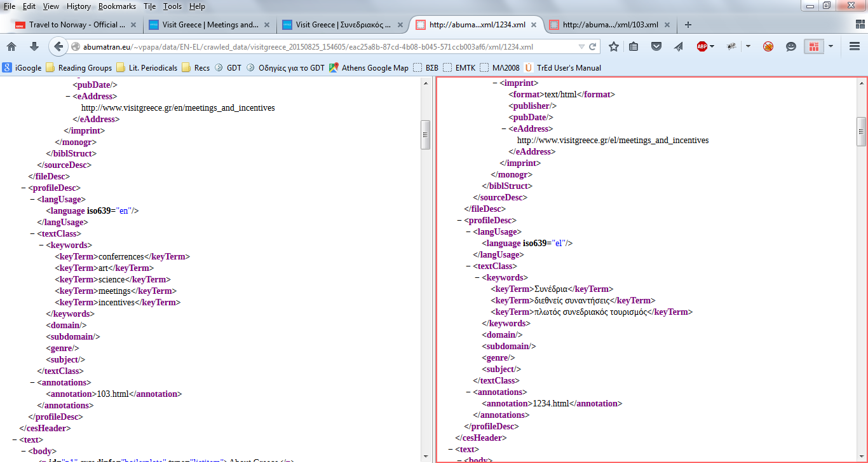
Task: Open the Recs bookmark folder
Action: pos(196,67)
